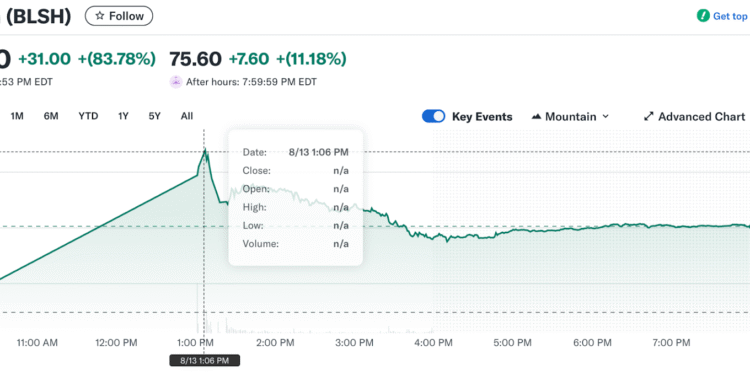
Task: Click the tooltip Date value 8/13 1:06 PM
Action: click(x=319, y=153)
